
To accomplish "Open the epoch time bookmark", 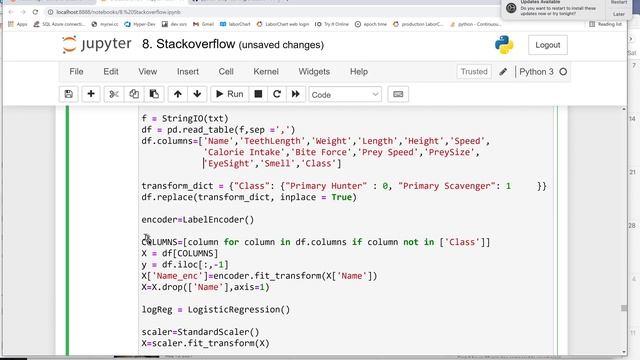I will 371,24.
